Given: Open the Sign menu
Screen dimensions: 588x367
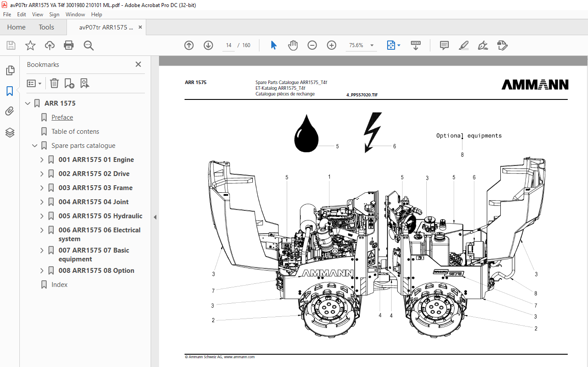Looking at the screenshot, I should pos(54,15).
